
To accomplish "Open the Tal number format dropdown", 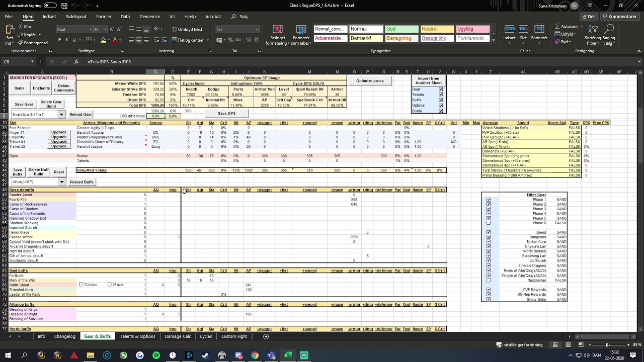I will 257,30.
